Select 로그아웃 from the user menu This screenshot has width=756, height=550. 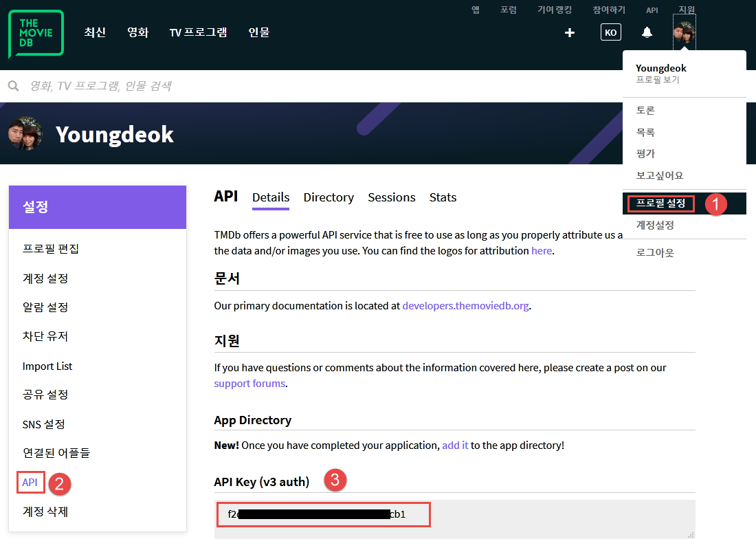point(655,252)
